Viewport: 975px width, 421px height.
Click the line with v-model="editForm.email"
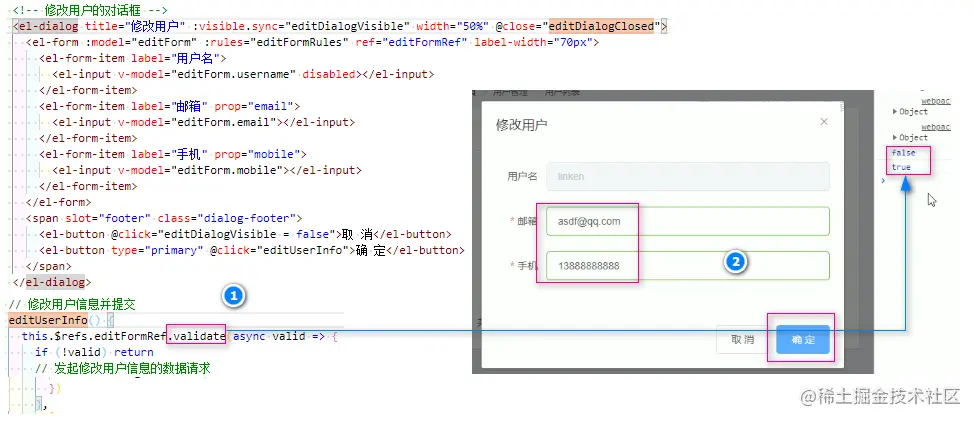click(203, 122)
